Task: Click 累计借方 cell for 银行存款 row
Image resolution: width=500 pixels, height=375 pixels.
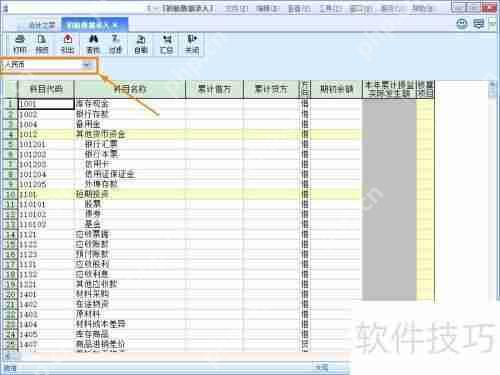Action: (214, 114)
